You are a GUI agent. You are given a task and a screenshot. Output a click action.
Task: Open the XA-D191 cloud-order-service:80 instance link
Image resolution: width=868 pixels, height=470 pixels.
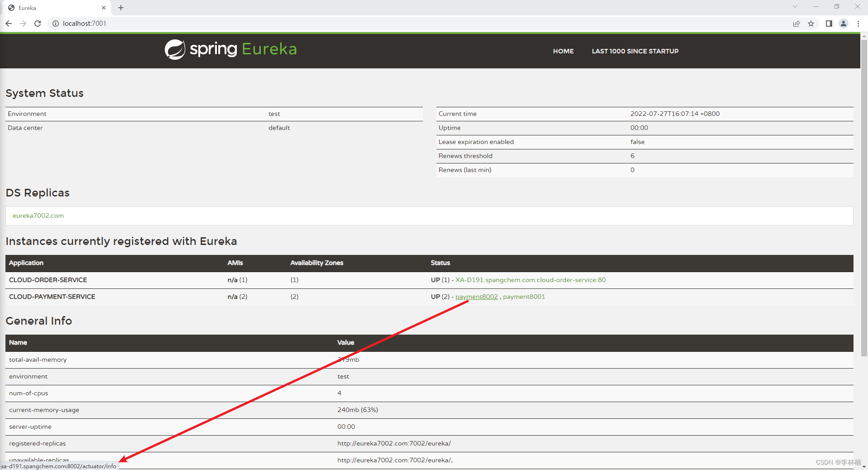530,280
